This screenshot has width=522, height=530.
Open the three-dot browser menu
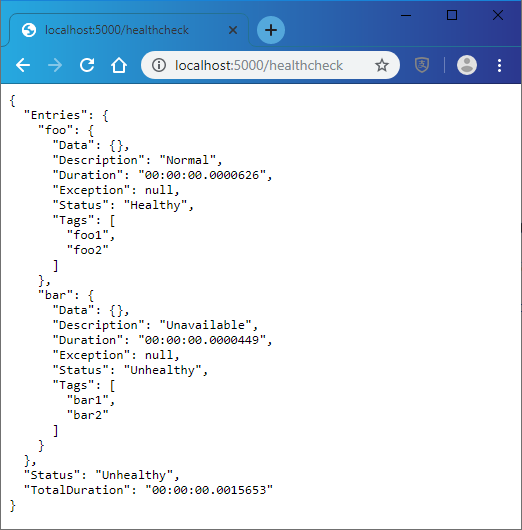point(499,65)
